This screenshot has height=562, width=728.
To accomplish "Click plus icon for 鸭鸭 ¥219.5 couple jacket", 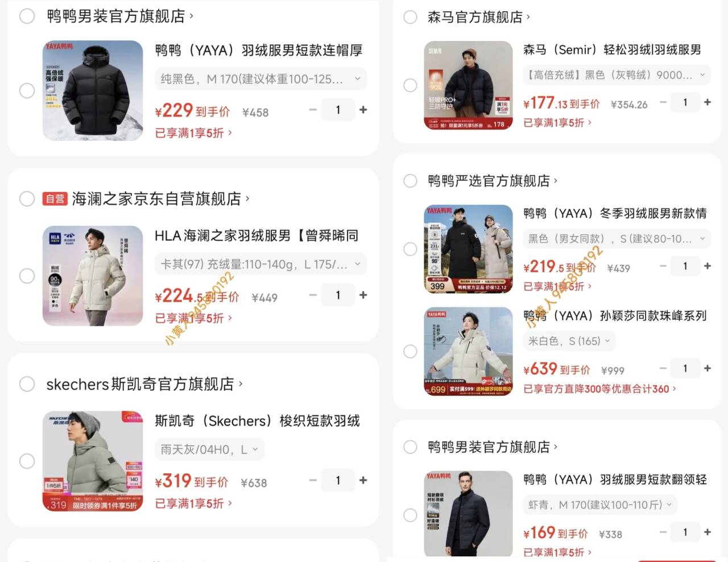I will click(708, 266).
